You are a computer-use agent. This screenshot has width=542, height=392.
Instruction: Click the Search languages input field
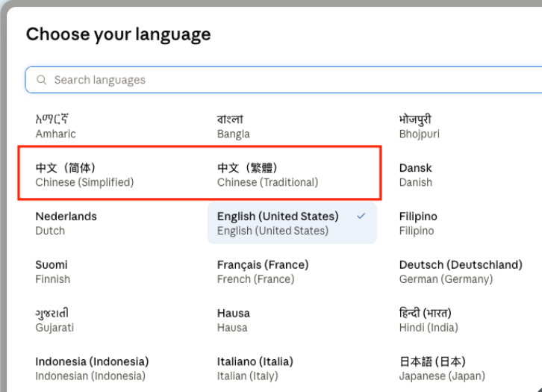284,80
